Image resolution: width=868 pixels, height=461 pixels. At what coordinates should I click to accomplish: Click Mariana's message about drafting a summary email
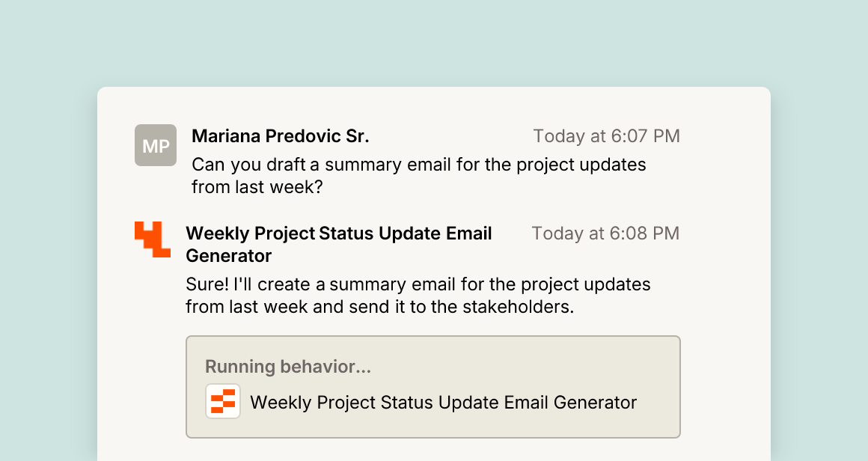(418, 176)
